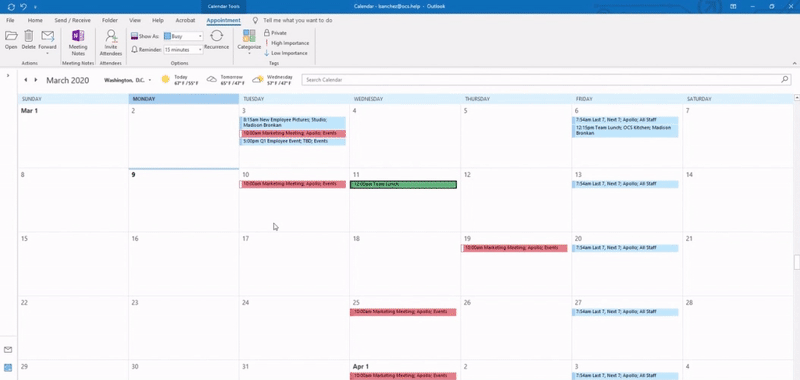
Task: Mark appointment as Private
Action: click(276, 33)
